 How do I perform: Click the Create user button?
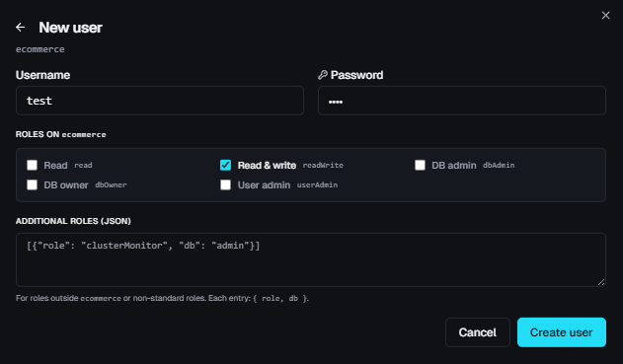(562, 332)
